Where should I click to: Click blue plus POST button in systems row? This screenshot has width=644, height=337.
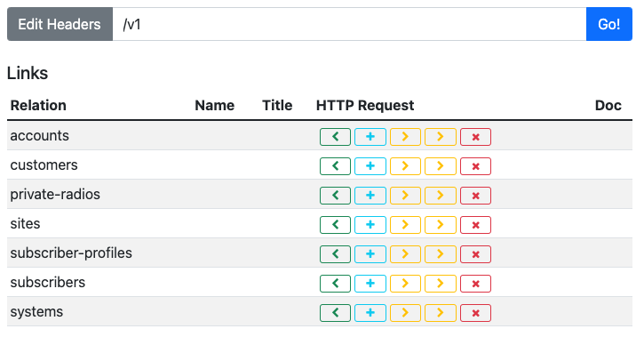click(x=370, y=313)
